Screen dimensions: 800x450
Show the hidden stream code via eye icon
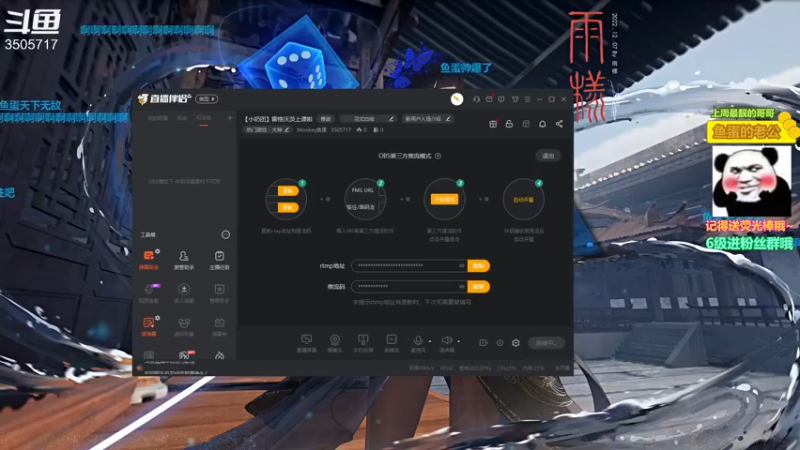461,286
